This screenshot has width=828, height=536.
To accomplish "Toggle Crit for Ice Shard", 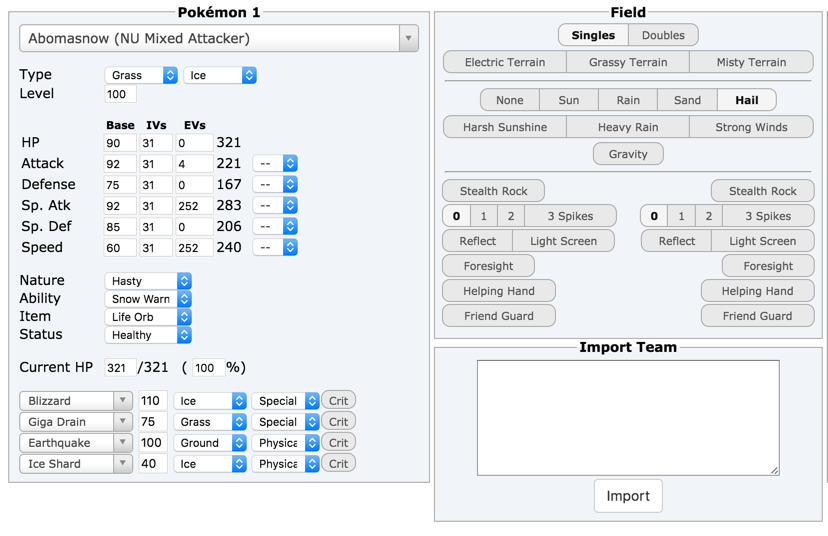I will [x=338, y=464].
